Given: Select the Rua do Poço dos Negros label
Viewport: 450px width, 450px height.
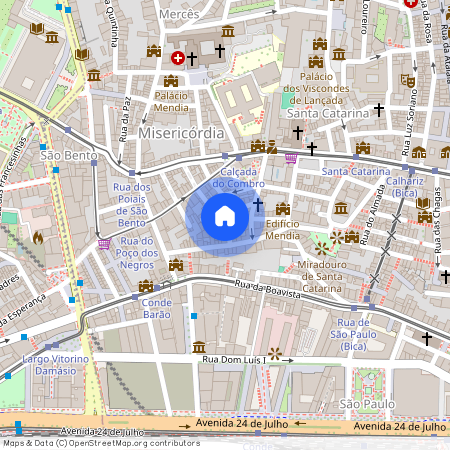Looking at the screenshot, I should [137, 253].
